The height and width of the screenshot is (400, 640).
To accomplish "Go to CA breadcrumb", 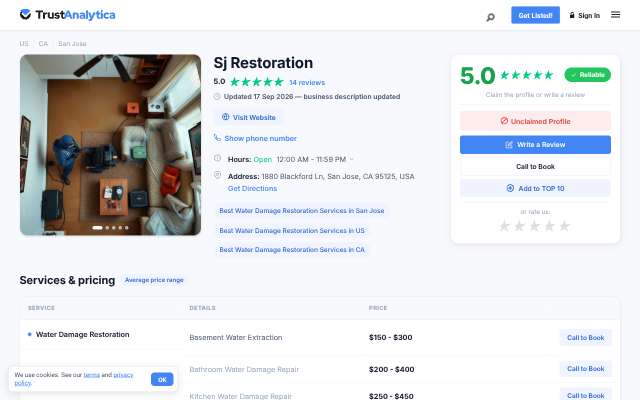I will [x=43, y=44].
